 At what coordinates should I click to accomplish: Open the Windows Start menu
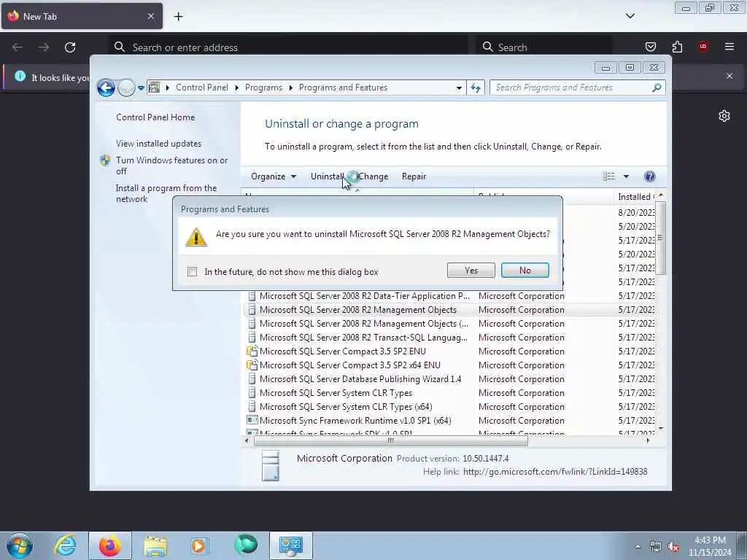pyautogui.click(x=20, y=545)
